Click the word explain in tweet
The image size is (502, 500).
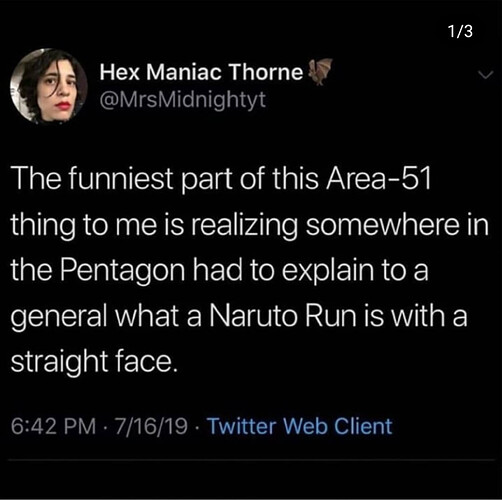pyautogui.click(x=328, y=272)
